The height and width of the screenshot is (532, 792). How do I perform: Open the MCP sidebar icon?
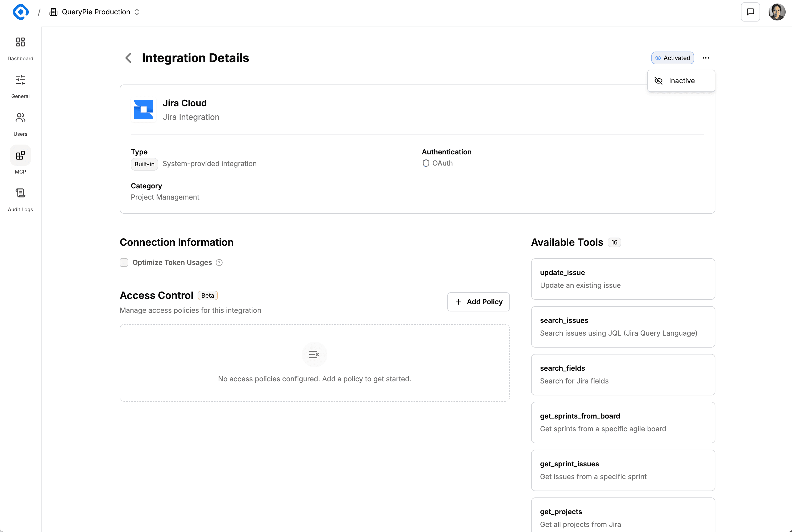[20, 155]
